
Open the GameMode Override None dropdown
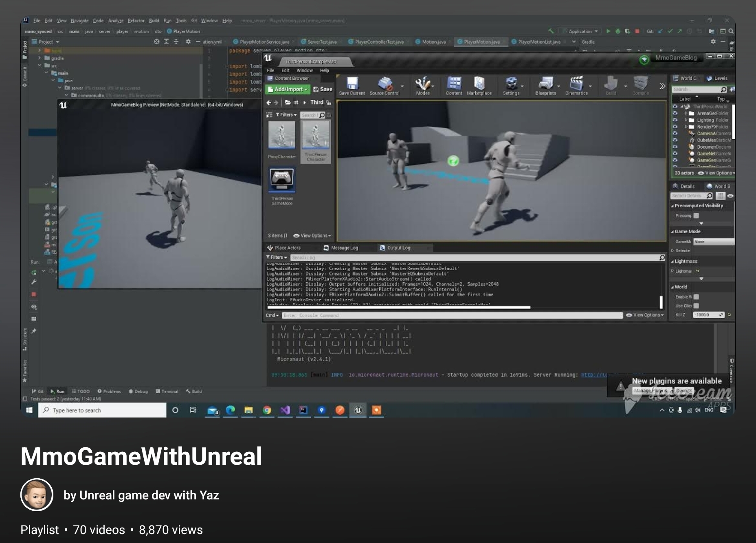(714, 242)
